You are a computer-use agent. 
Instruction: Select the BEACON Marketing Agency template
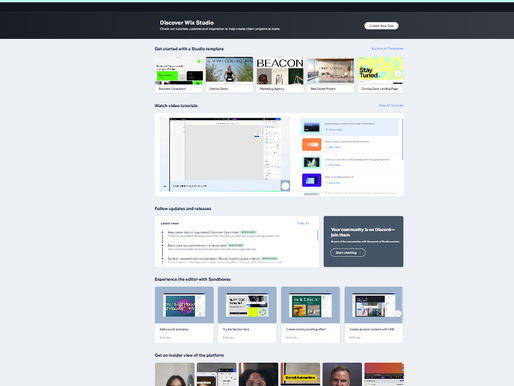click(280, 75)
